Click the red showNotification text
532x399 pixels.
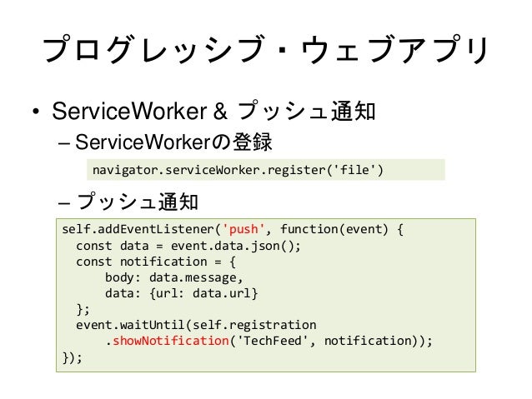[x=171, y=341]
